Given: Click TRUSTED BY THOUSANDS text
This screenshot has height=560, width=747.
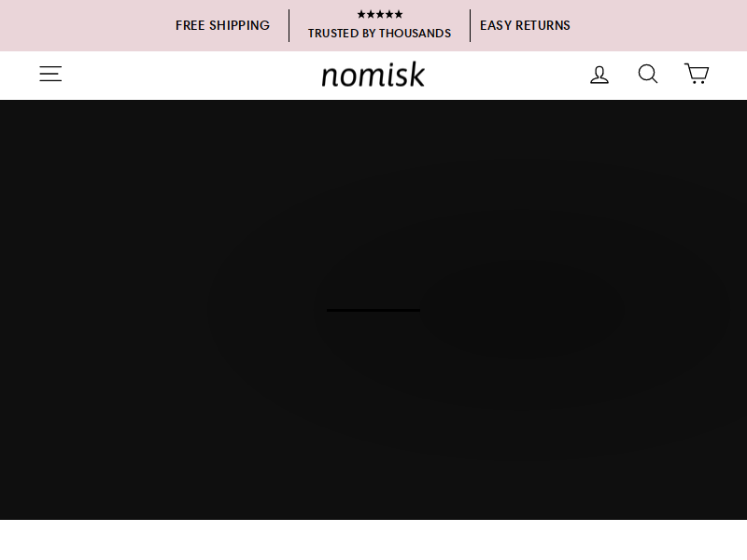Looking at the screenshot, I should [379, 34].
